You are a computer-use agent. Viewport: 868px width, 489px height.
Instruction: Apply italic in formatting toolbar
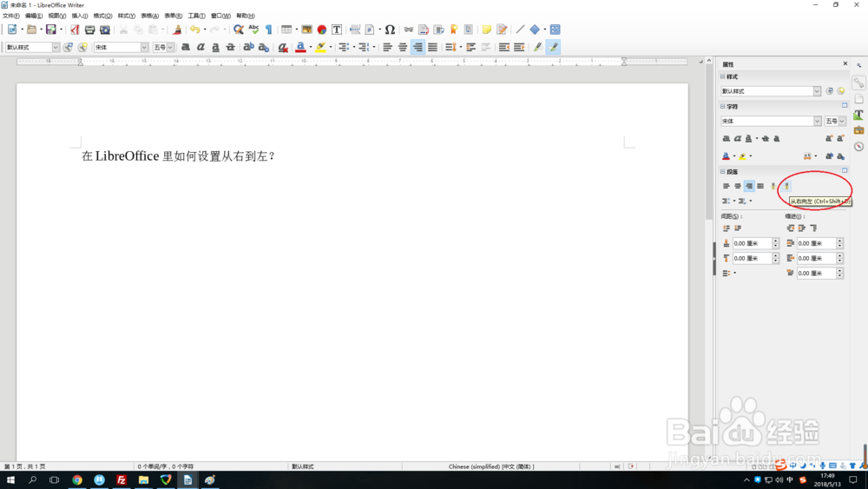tap(201, 47)
